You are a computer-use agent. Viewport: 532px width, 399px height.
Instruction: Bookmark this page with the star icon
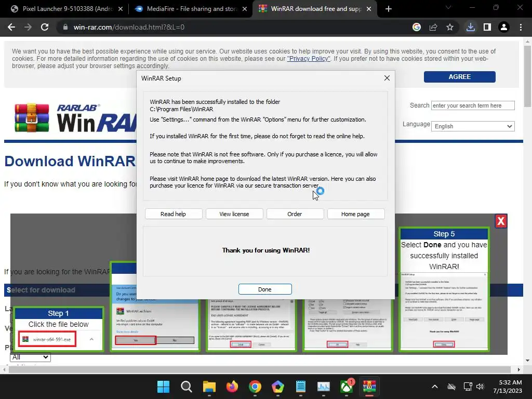coord(450,27)
